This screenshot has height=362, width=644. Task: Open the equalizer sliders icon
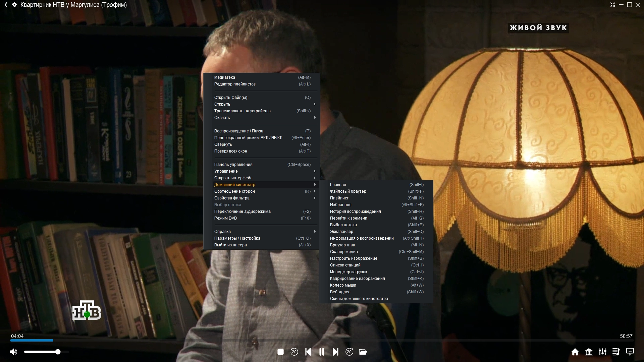[602, 352]
